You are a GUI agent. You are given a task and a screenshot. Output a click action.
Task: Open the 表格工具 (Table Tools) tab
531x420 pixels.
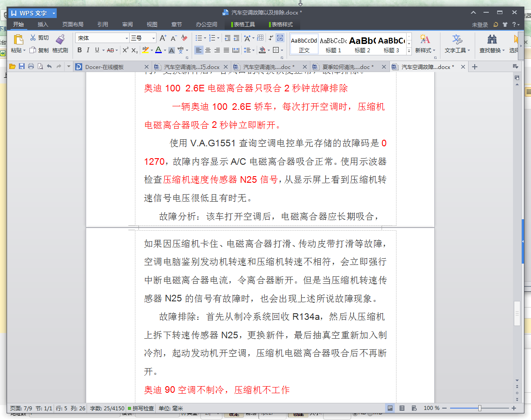[244, 25]
